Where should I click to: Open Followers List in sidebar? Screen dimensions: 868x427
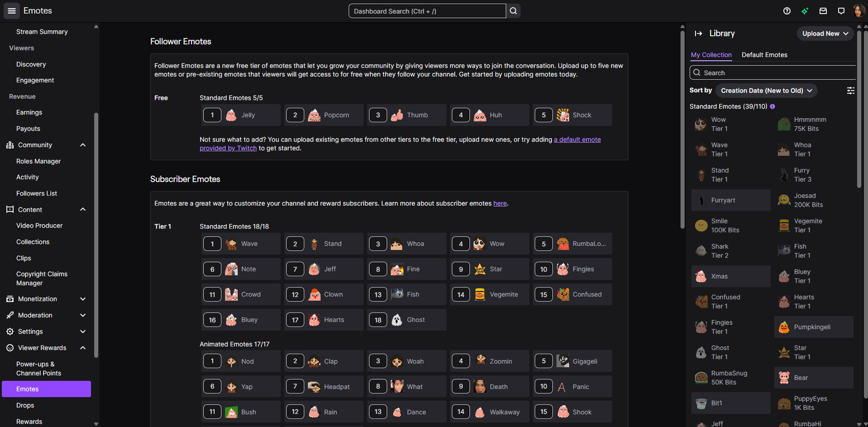(x=36, y=193)
